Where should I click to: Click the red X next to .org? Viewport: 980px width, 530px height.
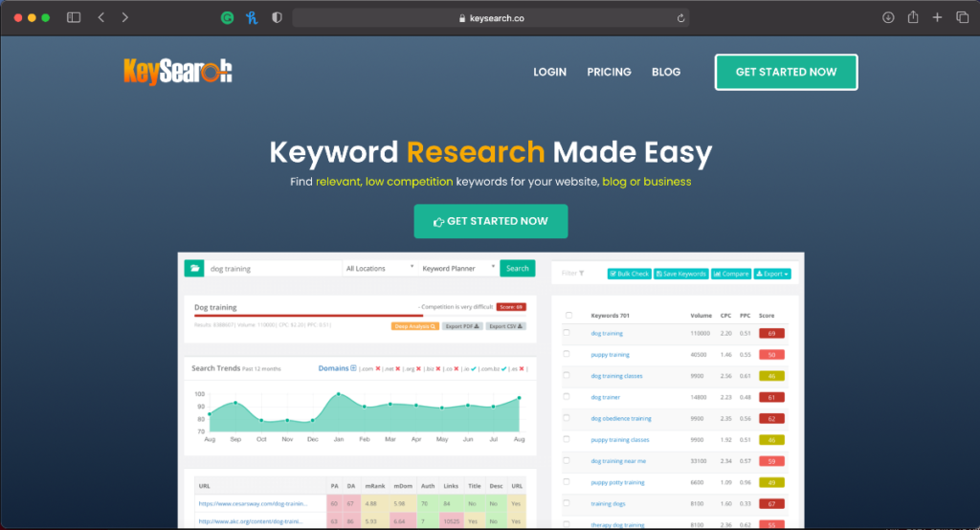(x=418, y=368)
